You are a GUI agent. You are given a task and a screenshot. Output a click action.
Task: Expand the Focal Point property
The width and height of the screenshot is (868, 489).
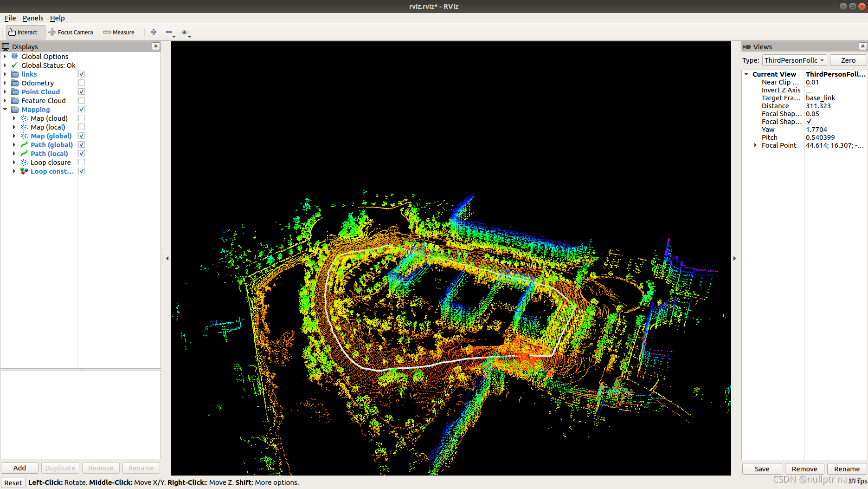[x=756, y=145]
